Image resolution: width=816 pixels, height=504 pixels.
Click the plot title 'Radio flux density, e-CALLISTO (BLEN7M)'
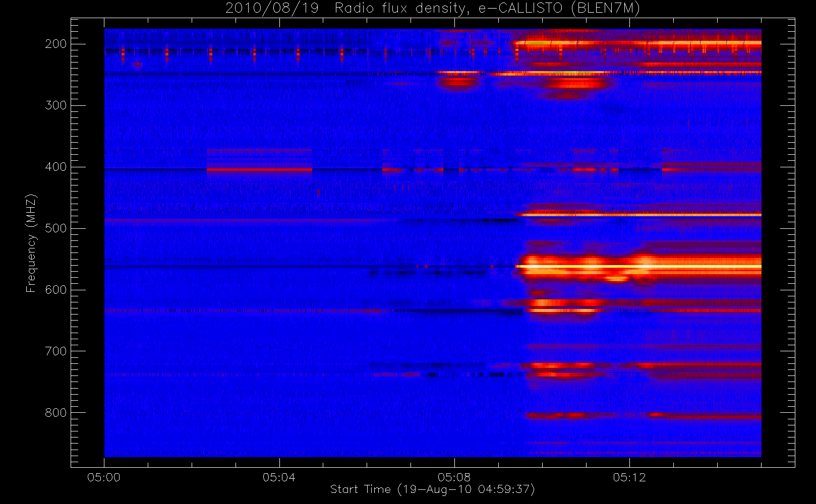pyautogui.click(x=487, y=9)
